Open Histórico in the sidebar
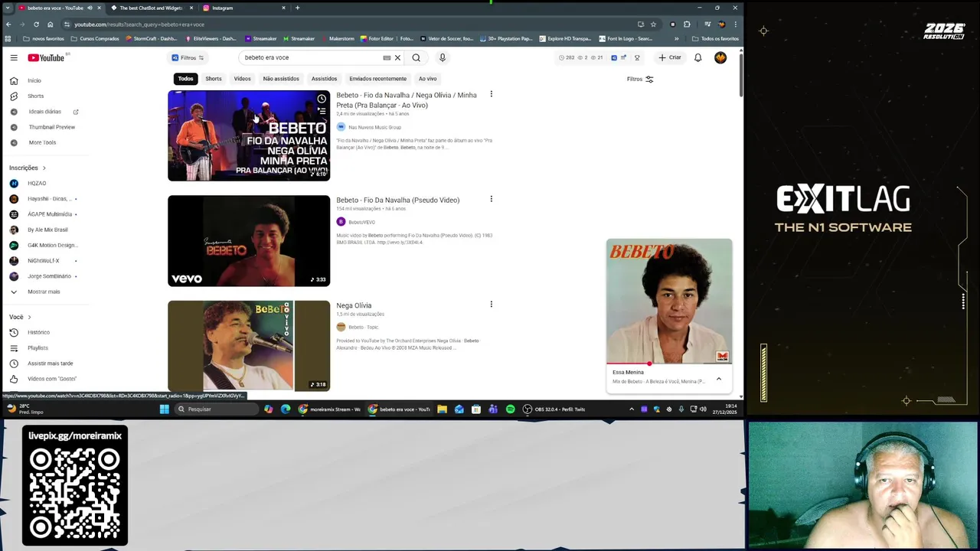Viewport: 980px width, 551px height. tap(38, 332)
